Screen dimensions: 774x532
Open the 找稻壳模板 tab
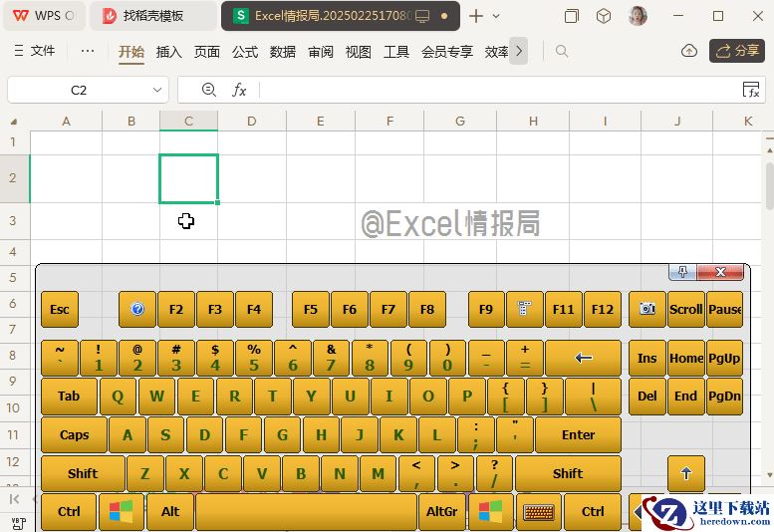152,16
